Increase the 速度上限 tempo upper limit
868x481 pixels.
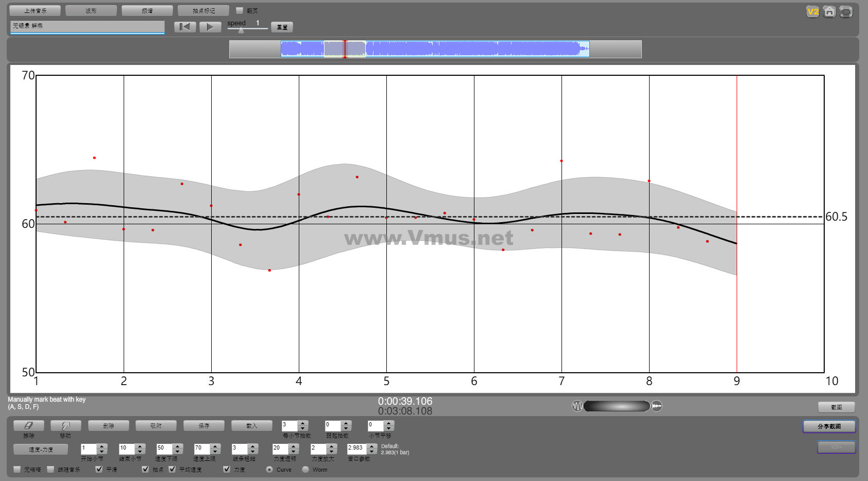[x=215, y=446]
